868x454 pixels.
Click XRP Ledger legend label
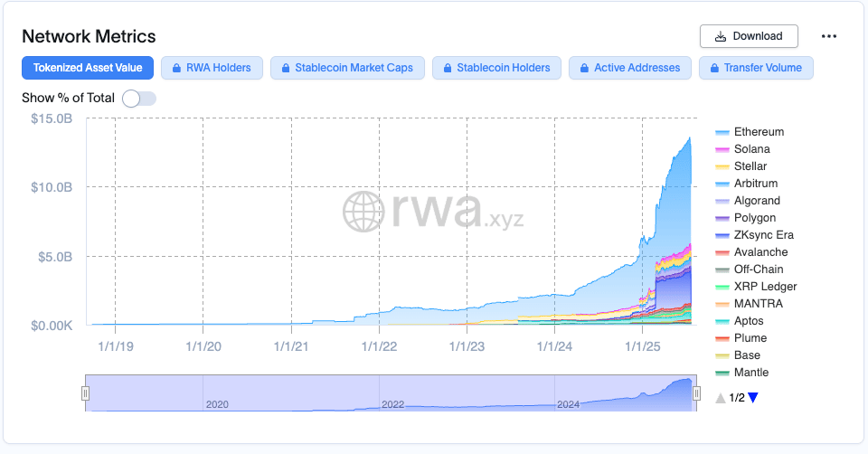tap(765, 287)
